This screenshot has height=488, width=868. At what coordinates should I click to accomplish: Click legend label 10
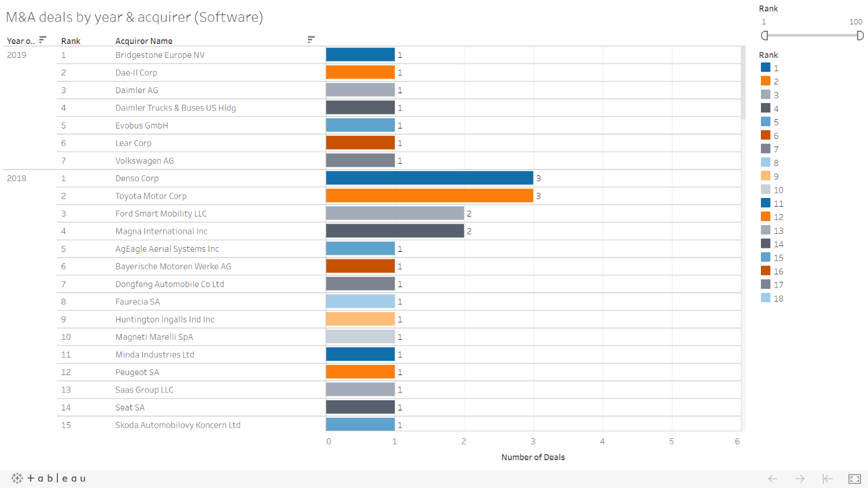[x=778, y=190]
